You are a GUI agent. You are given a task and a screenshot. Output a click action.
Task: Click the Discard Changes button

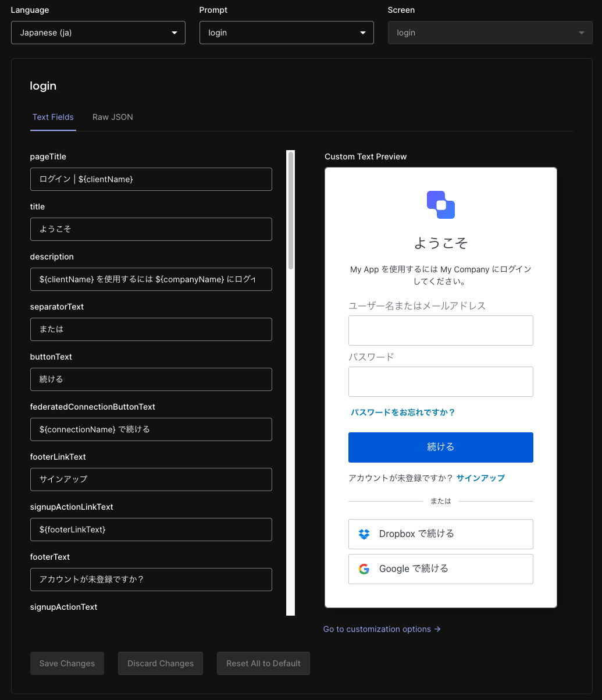[x=160, y=663]
